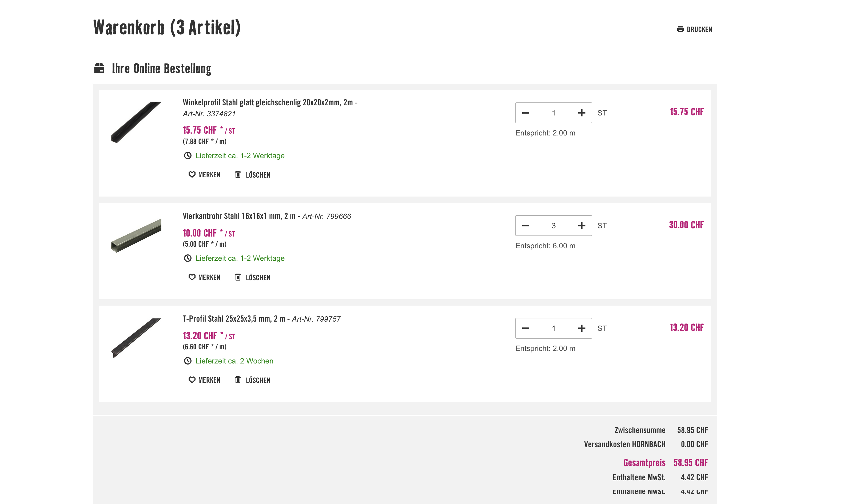The width and height of the screenshot is (860, 504).
Task: Click trash Löschen icon for Winkelprofil Stahl
Action: (x=238, y=175)
